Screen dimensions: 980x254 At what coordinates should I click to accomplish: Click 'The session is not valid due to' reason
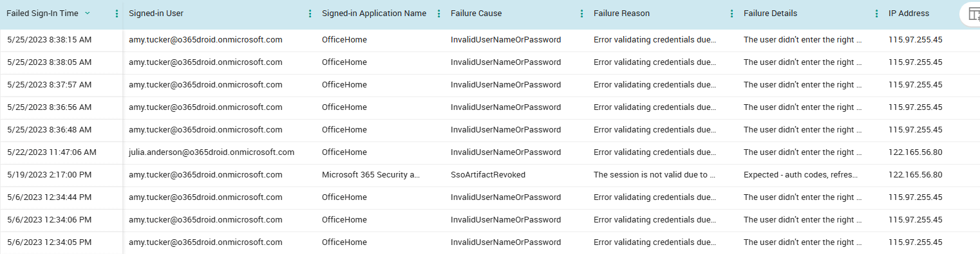pos(655,175)
